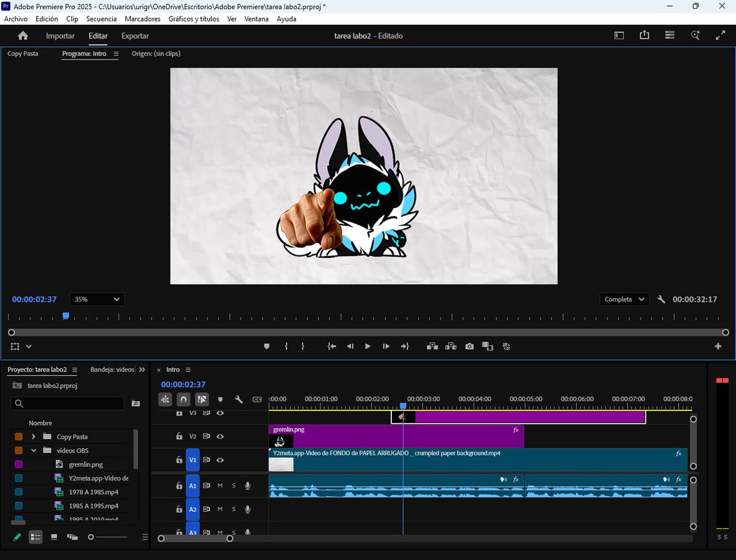The height and width of the screenshot is (560, 736).
Task: Open caption track options CC icon
Action: pyautogui.click(x=257, y=399)
